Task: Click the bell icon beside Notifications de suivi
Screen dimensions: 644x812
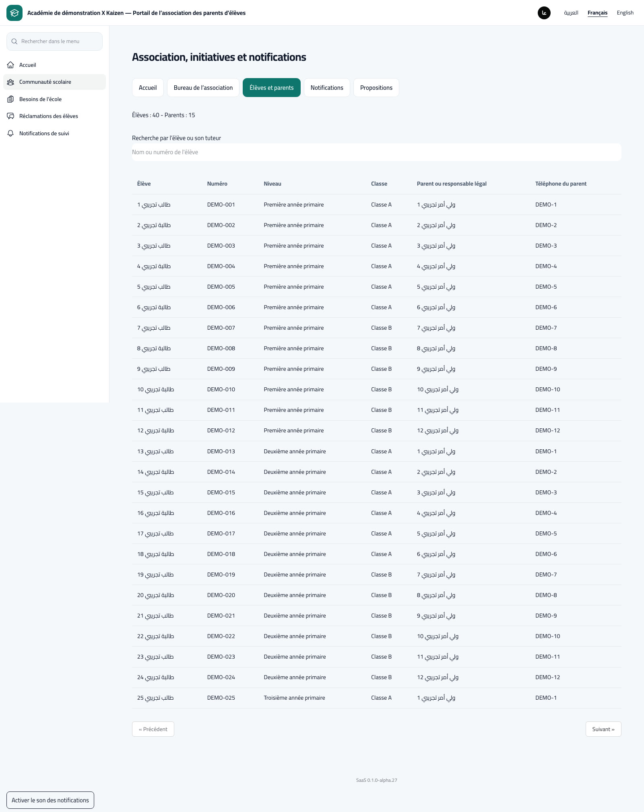Action: (11, 133)
